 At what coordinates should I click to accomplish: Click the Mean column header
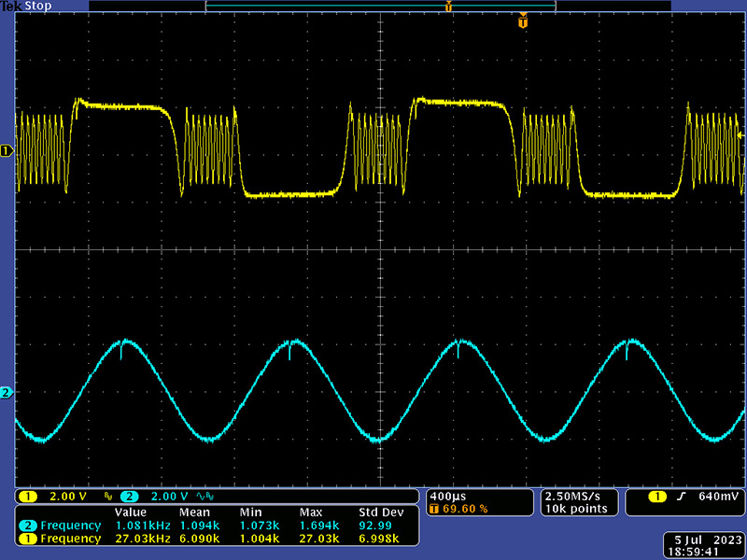pos(194,512)
